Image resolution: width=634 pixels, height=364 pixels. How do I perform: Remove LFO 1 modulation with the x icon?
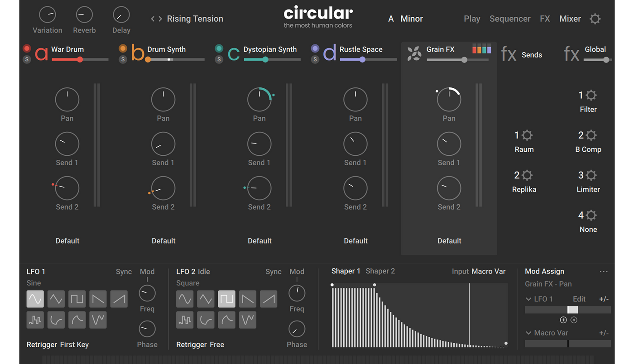click(574, 320)
